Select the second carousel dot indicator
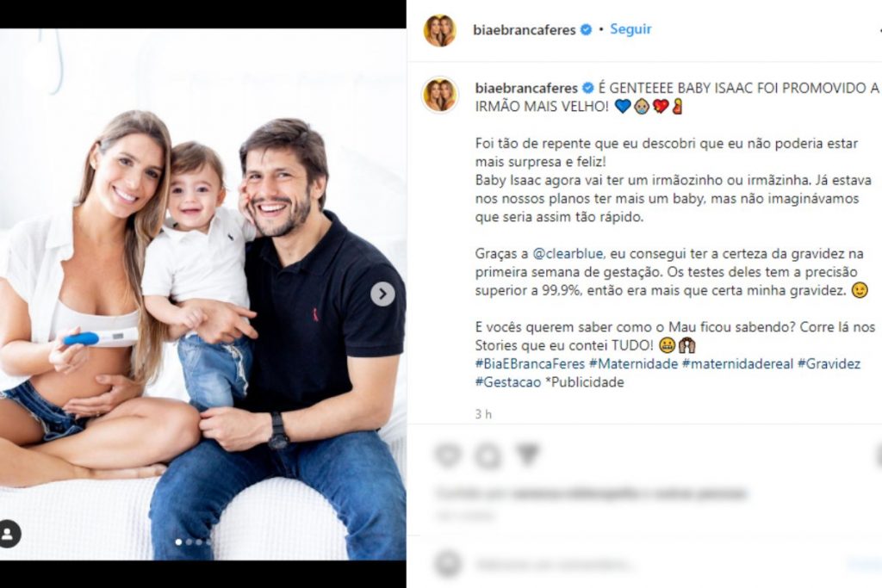This screenshot has width=882, height=588. (189, 542)
